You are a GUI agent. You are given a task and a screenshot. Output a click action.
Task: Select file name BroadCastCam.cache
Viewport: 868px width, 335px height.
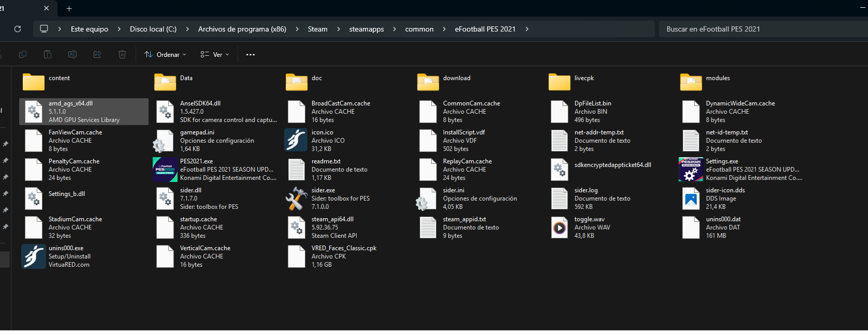tap(341, 103)
